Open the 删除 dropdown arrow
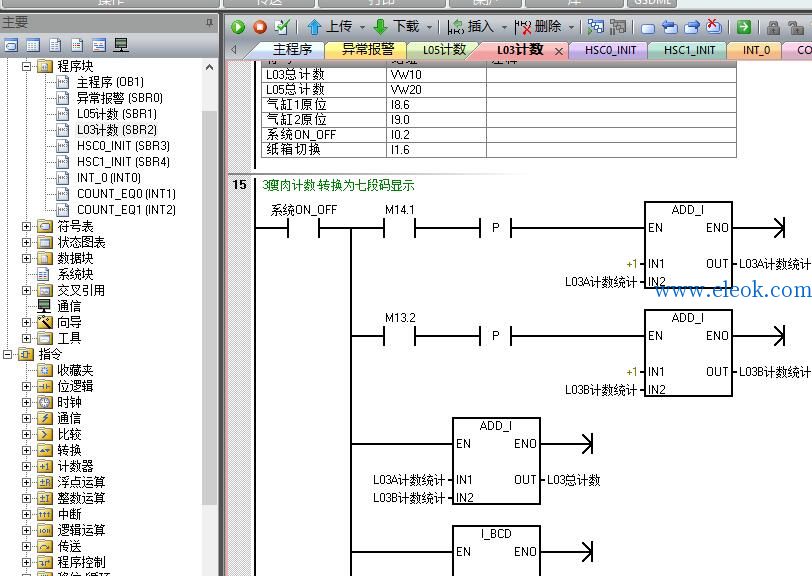Viewport: 812px width, 576px height. coord(571,27)
